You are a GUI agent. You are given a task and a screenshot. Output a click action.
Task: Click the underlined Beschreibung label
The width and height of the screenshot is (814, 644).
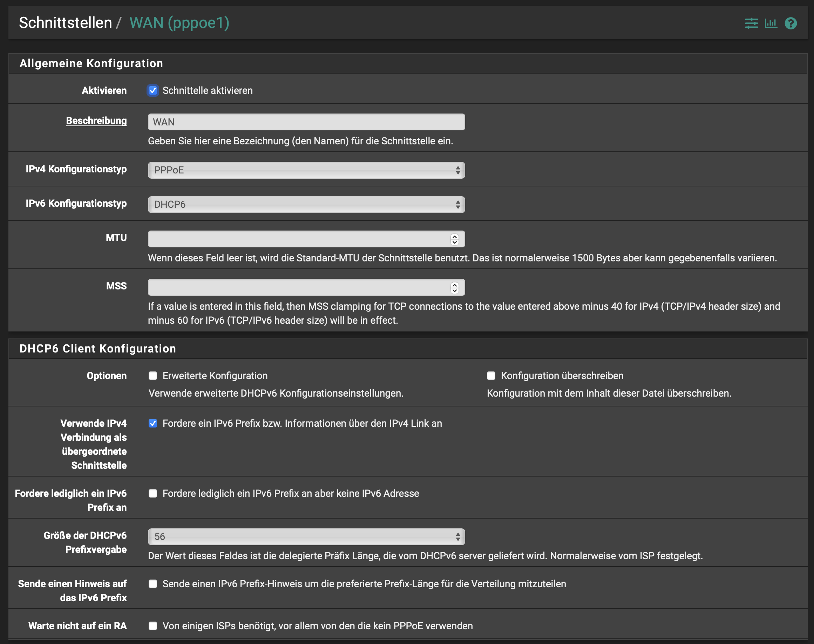click(x=96, y=121)
